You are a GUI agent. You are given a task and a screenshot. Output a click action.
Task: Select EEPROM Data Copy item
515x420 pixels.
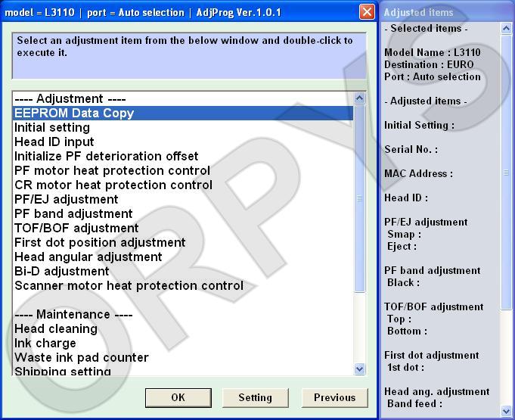183,113
